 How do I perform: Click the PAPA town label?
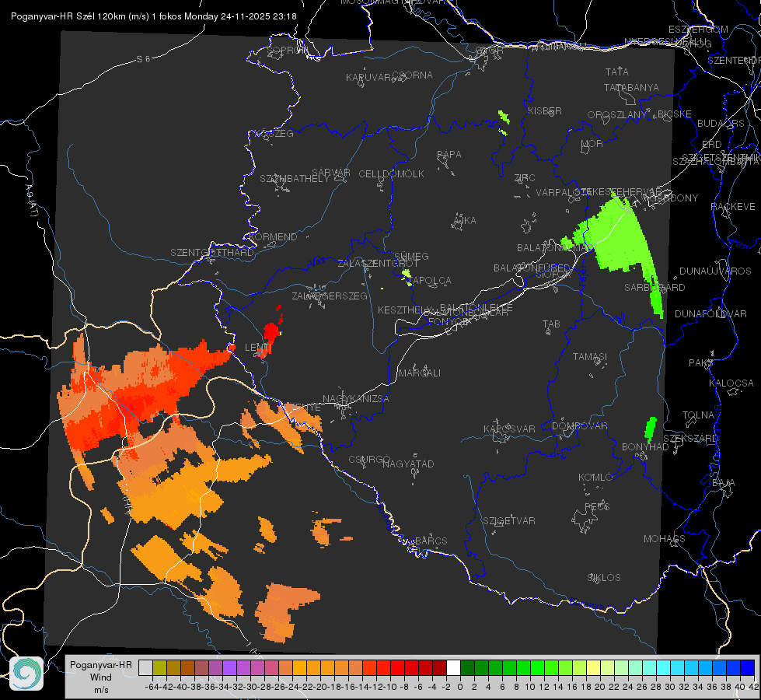[449, 155]
